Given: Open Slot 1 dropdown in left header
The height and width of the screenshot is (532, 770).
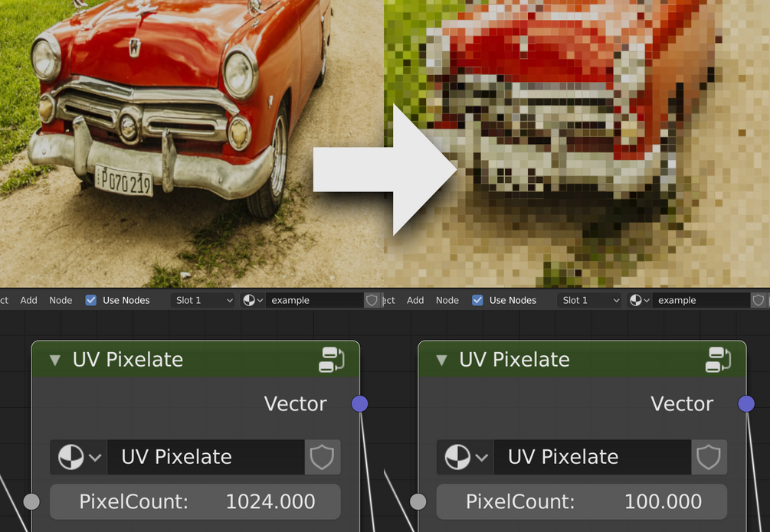Looking at the screenshot, I should tap(203, 300).
